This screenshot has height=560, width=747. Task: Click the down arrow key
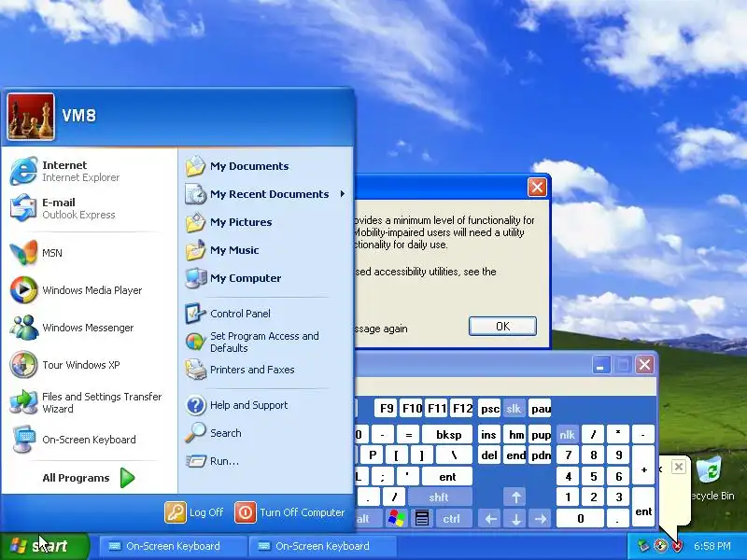click(x=516, y=519)
